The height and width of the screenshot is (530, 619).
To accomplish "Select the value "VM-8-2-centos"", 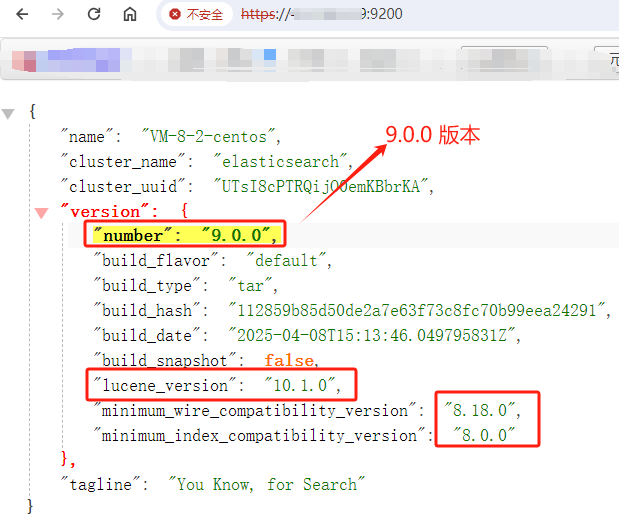I will click(208, 137).
